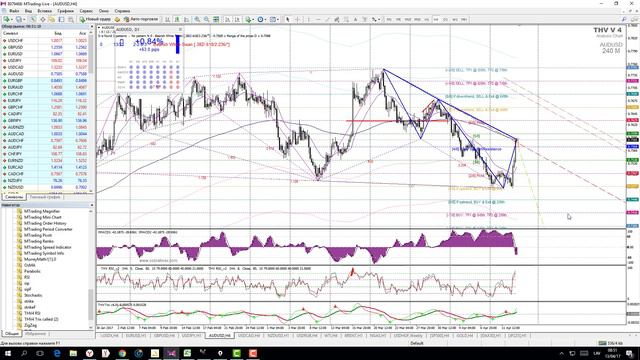640x360 pixels.
Task: Open Chrome from the taskbar
Action: tap(122, 353)
